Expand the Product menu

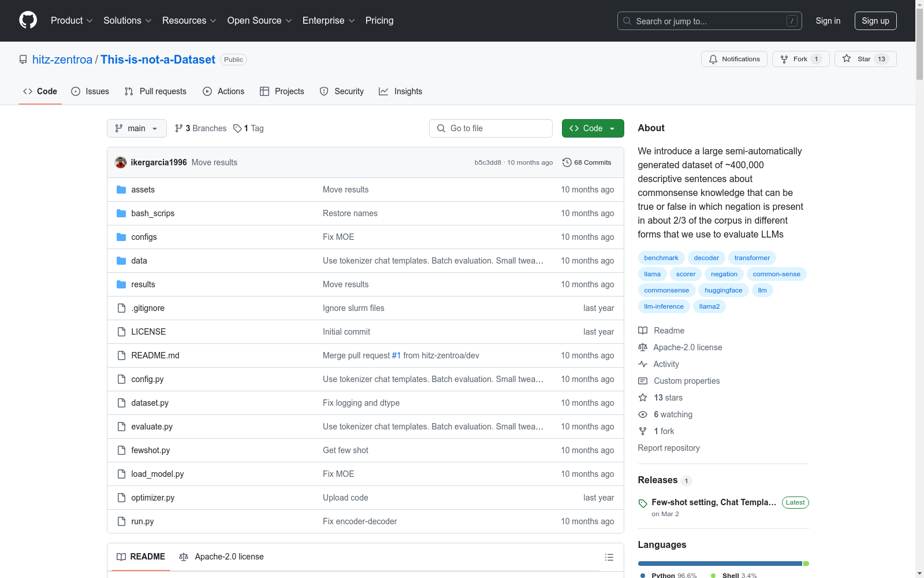click(x=72, y=20)
